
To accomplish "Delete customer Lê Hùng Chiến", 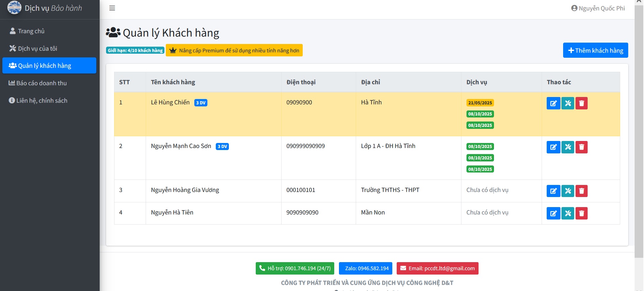I will [x=581, y=103].
